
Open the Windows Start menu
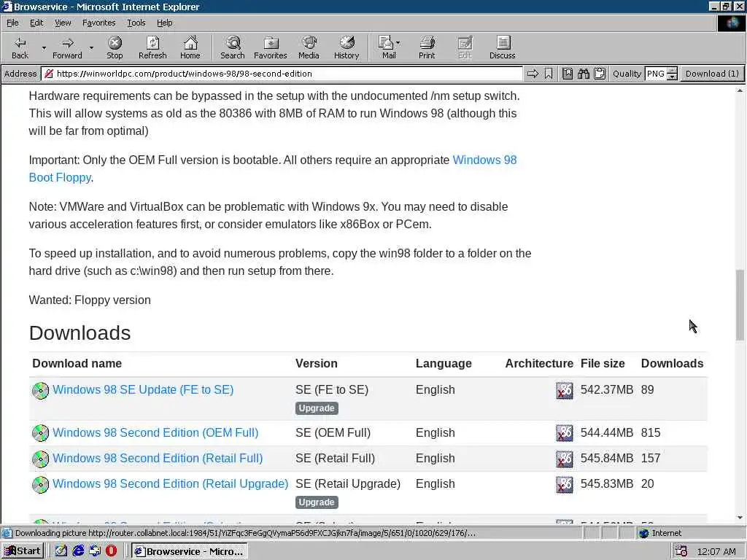[23, 551]
